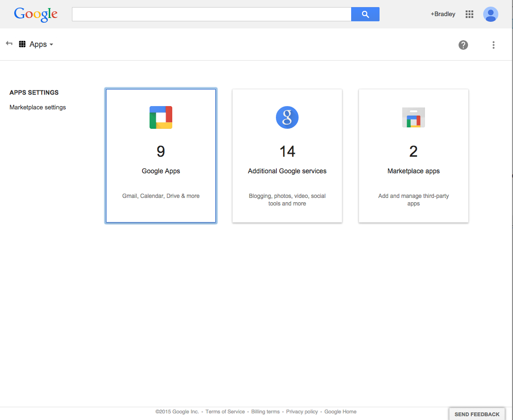This screenshot has height=420, width=513.
Task: Click the blue g services icon
Action: tap(287, 117)
